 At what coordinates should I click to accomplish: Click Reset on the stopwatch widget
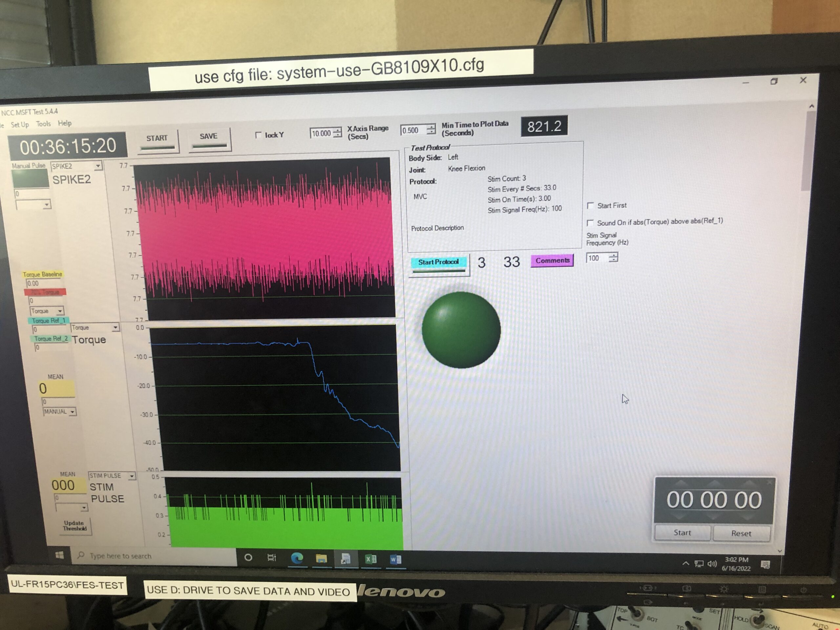[x=741, y=534]
